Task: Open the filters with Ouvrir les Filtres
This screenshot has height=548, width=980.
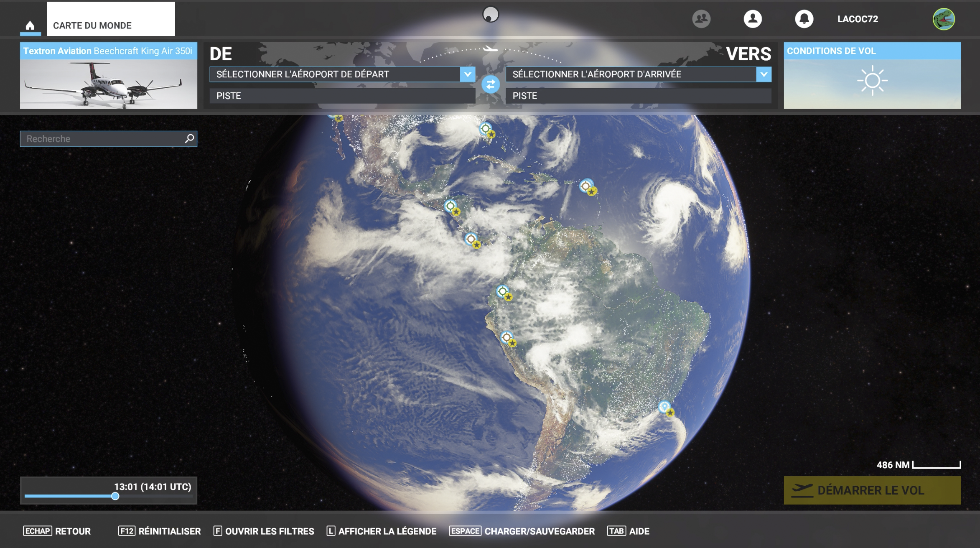Action: pos(264,531)
